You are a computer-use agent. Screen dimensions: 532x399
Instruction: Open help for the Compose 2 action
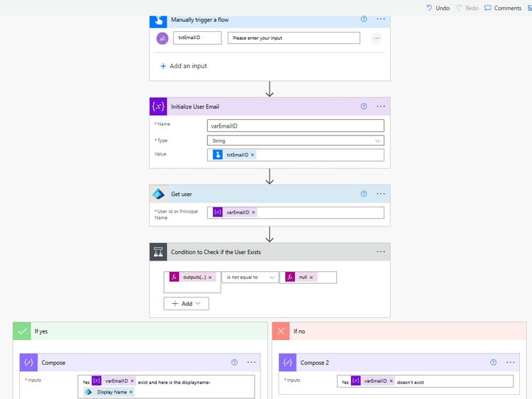[x=493, y=362]
